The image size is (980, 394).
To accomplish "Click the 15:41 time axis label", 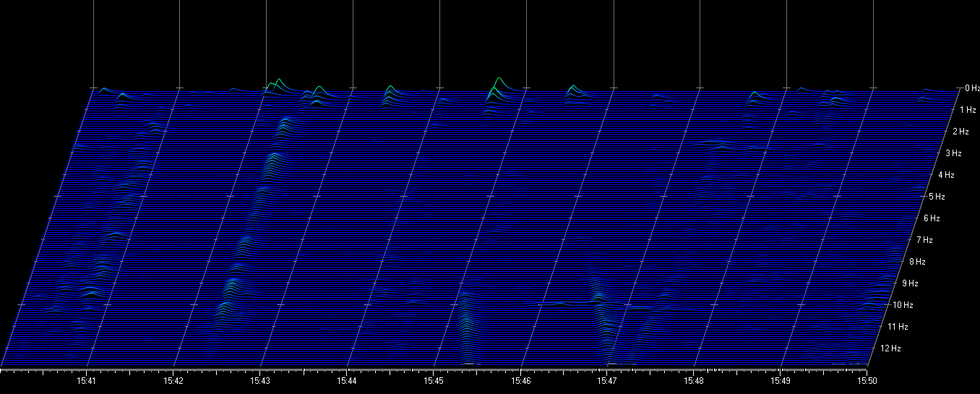I will tap(87, 380).
